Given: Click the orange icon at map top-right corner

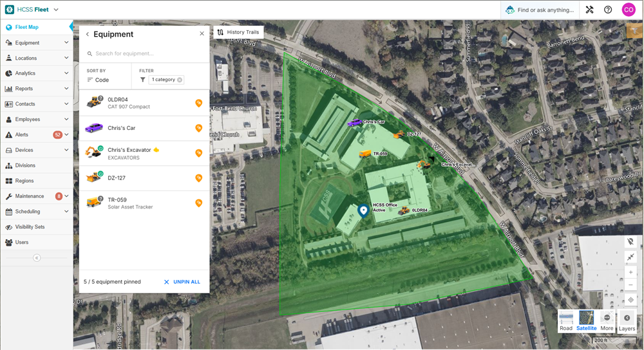Looking at the screenshot, I should pos(634,31).
